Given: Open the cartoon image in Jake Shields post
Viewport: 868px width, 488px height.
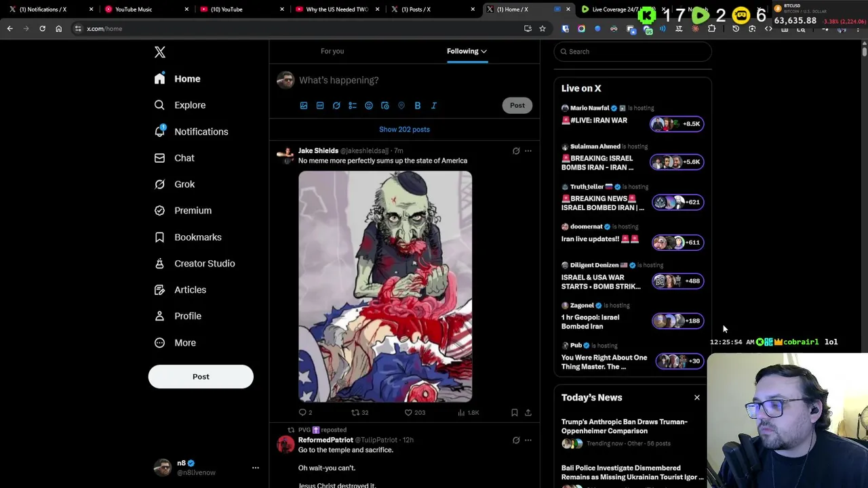Looking at the screenshot, I should pos(385,287).
